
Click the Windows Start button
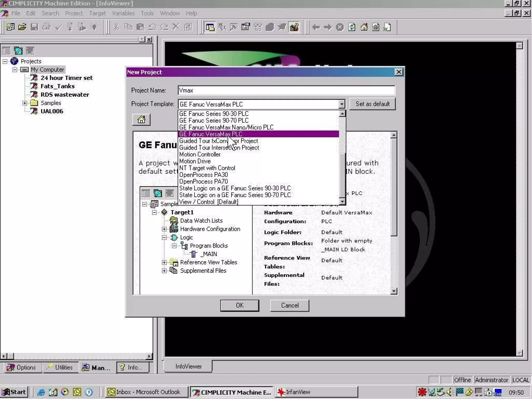click(x=14, y=392)
